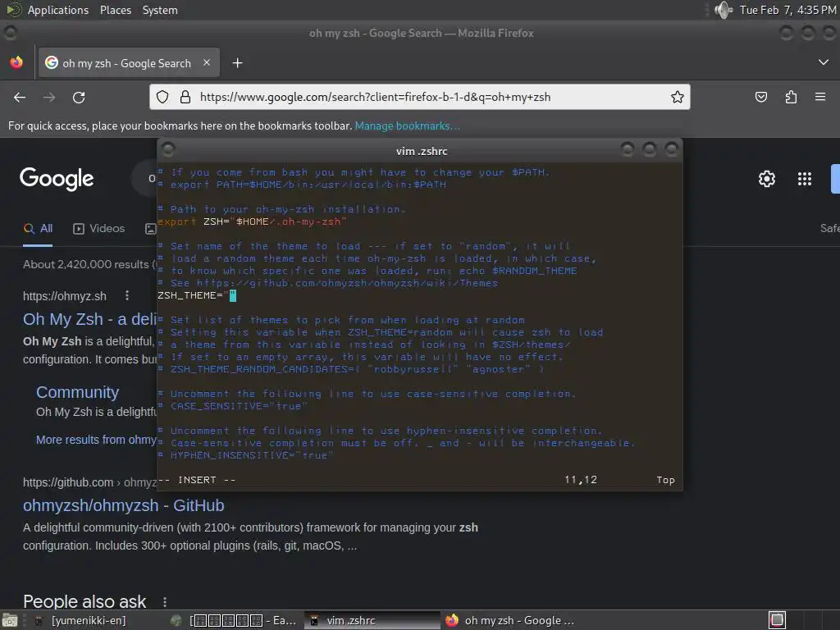The height and width of the screenshot is (630, 840).
Task: Open the Applications menu
Action: coord(58,10)
